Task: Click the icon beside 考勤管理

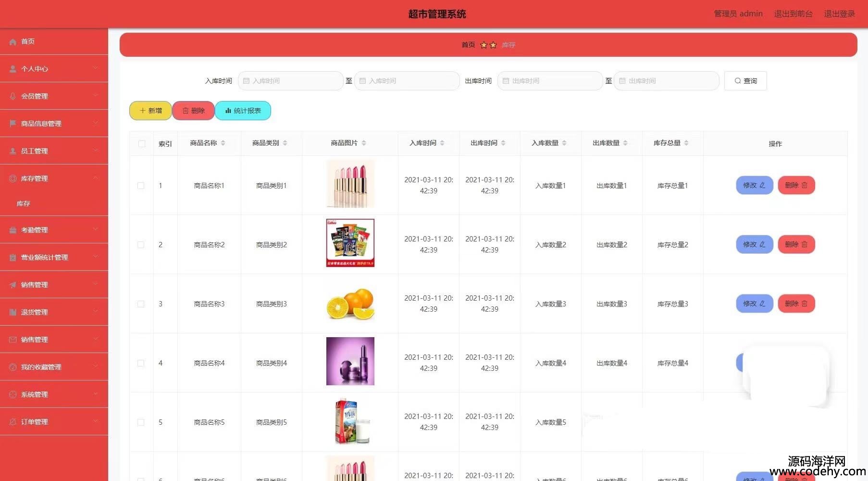Action: 13,230
